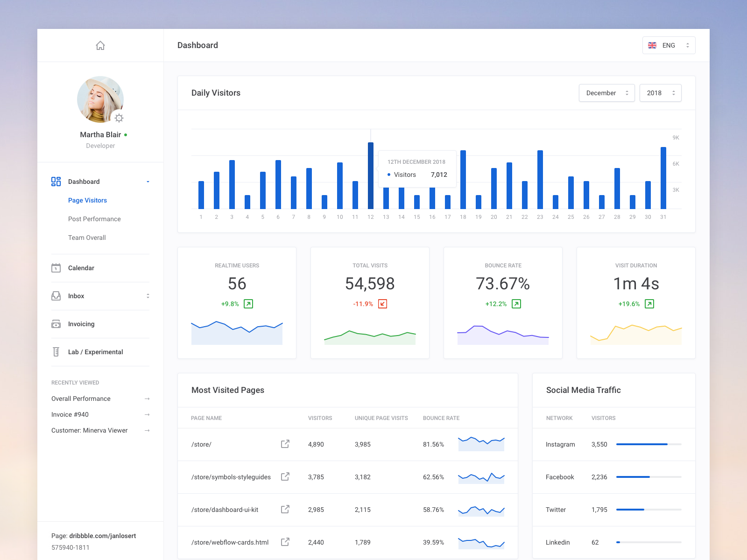Image resolution: width=747 pixels, height=560 pixels.
Task: Click Total Visits value 54,598
Action: coord(370,284)
